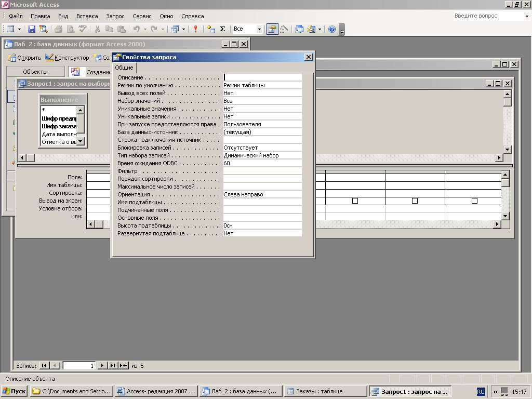Click the New Object toolbar icon

311,29
